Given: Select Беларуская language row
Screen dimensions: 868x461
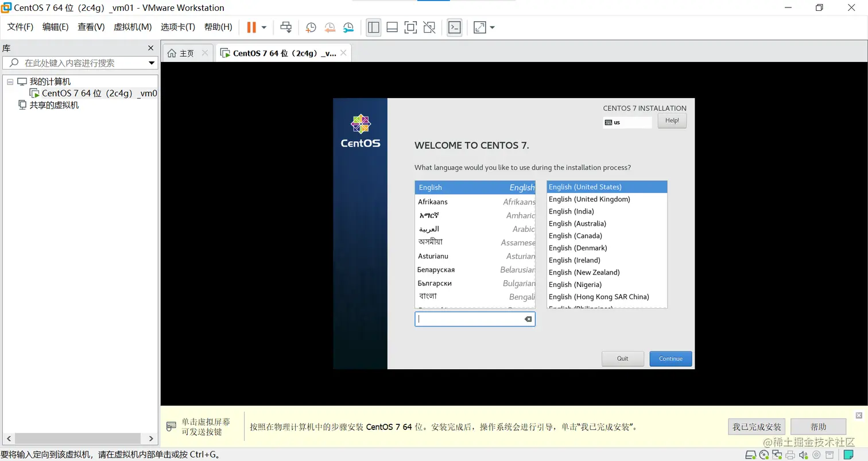Looking at the screenshot, I should [x=475, y=270].
